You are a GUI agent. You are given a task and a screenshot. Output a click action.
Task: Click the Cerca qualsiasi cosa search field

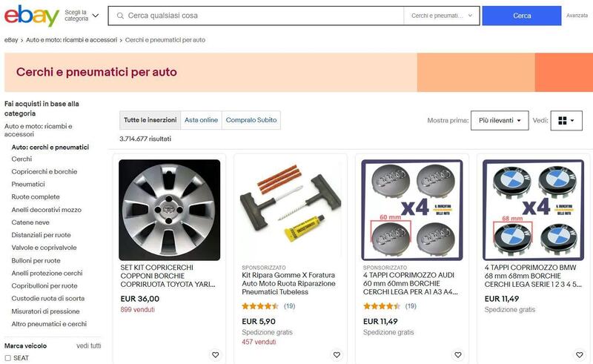(259, 16)
